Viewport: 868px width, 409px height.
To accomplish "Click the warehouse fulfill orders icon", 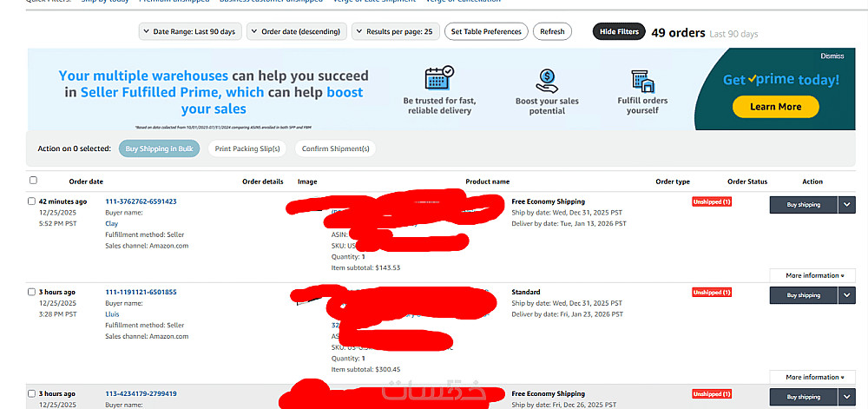I will pos(642,81).
